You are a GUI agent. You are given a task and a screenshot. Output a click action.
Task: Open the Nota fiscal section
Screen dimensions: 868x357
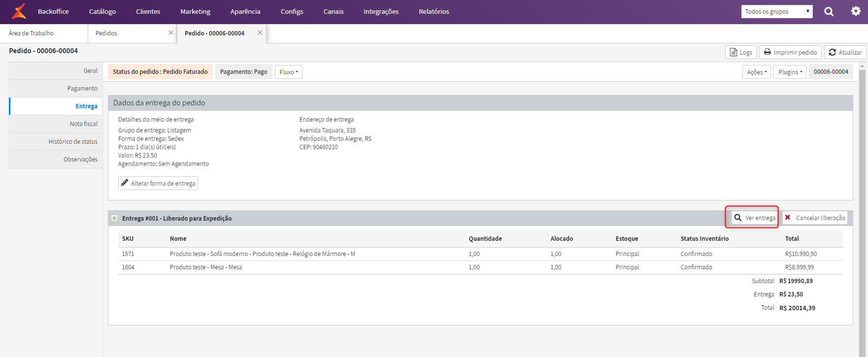56,124
